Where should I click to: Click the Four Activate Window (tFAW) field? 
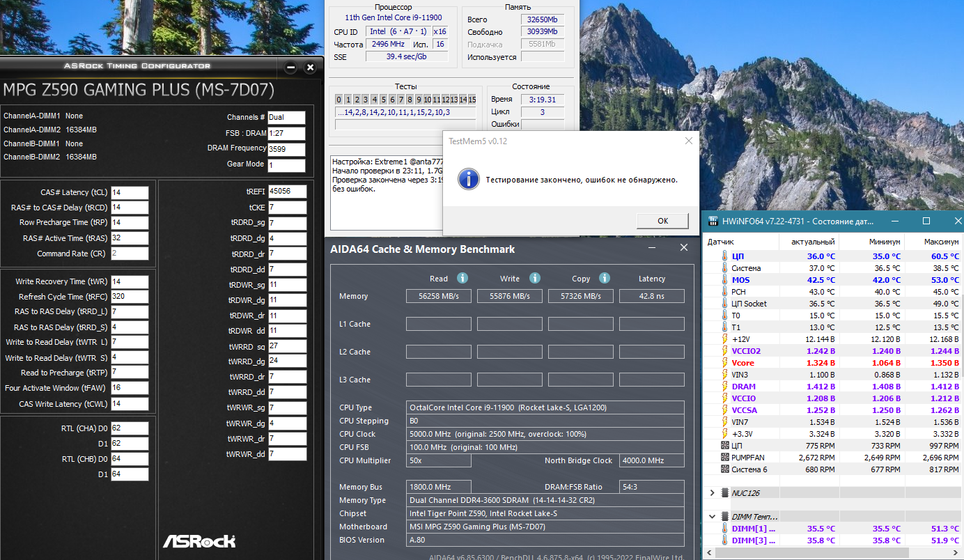pos(130,388)
